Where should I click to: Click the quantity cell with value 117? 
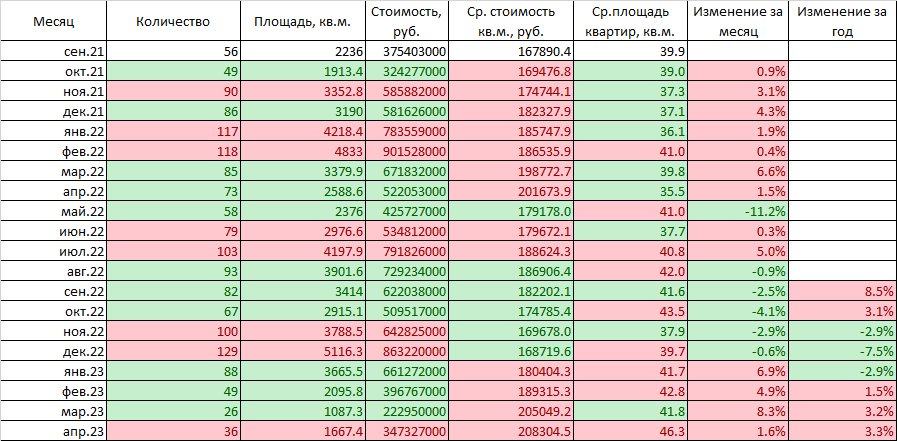[x=173, y=132]
